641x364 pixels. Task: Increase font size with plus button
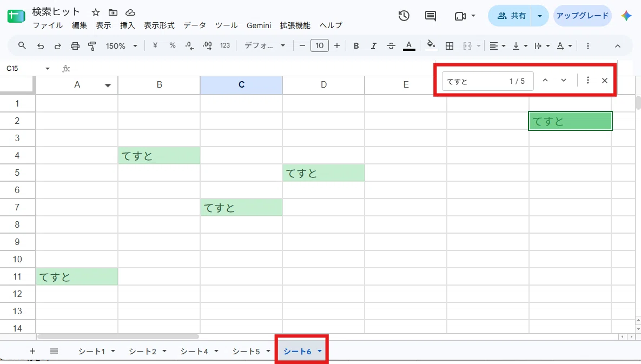tap(337, 45)
